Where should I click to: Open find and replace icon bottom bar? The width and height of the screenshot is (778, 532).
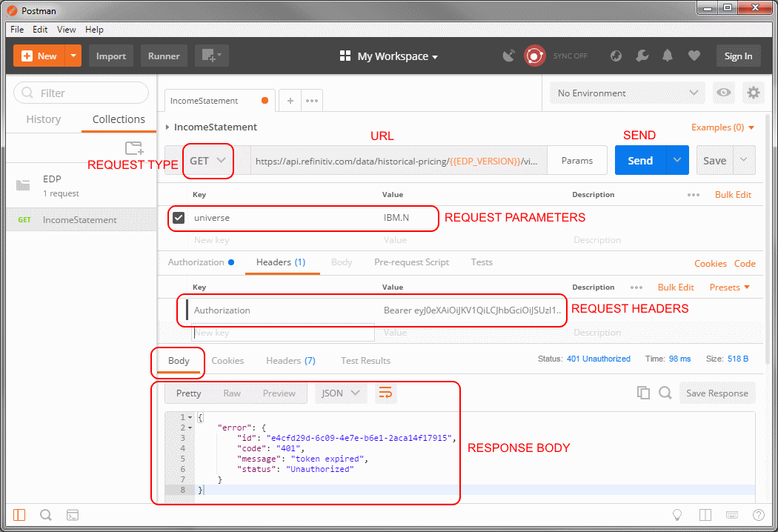tap(46, 515)
